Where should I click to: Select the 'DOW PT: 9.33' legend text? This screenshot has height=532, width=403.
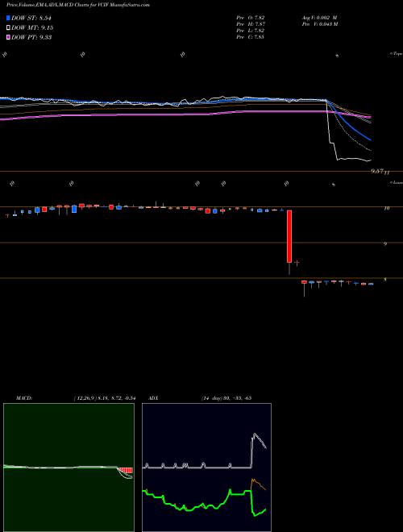[x=31, y=37]
